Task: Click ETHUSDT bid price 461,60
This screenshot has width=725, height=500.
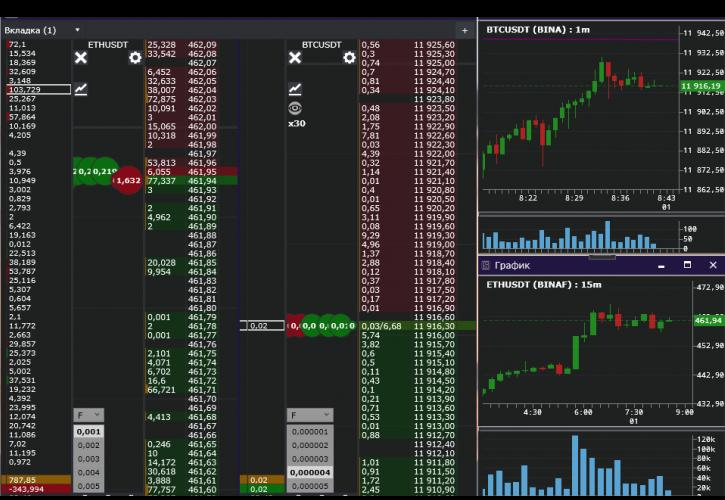Action: (202, 489)
